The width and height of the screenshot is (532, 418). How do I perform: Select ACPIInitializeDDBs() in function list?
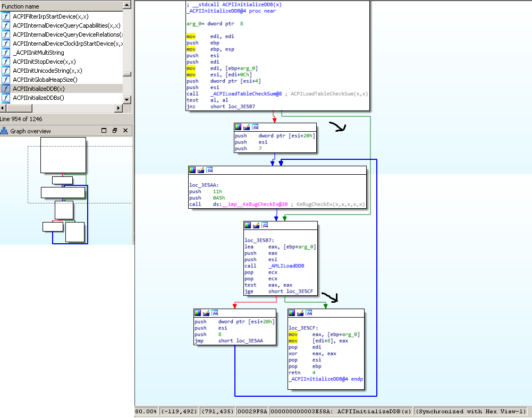click(38, 98)
